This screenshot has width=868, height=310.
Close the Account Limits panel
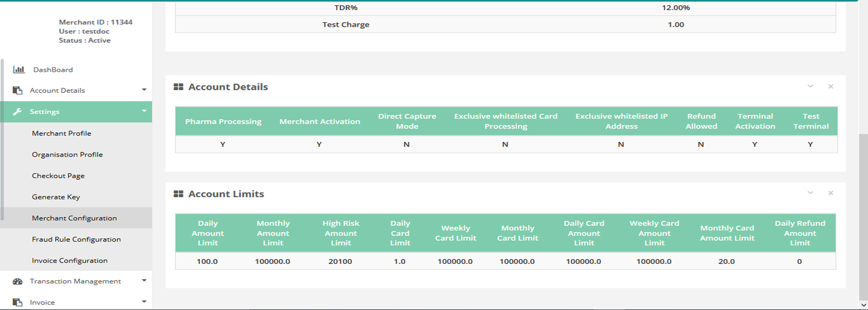830,193
